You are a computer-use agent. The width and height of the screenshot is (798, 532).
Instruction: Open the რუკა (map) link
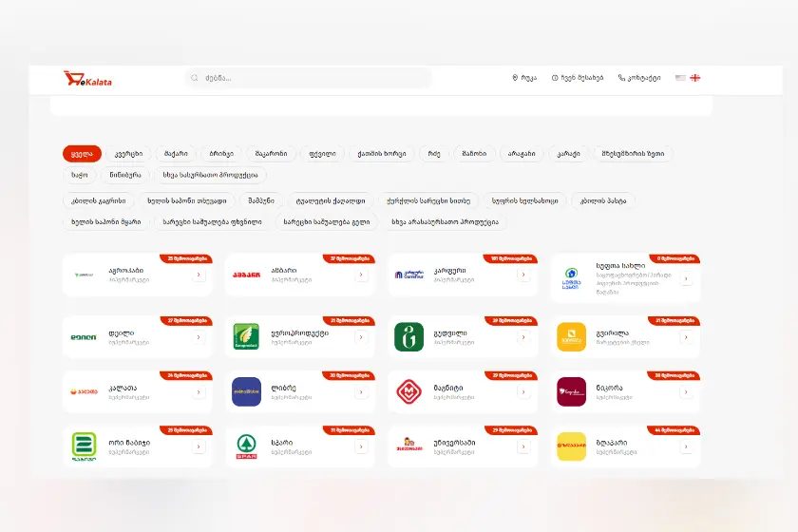524,78
